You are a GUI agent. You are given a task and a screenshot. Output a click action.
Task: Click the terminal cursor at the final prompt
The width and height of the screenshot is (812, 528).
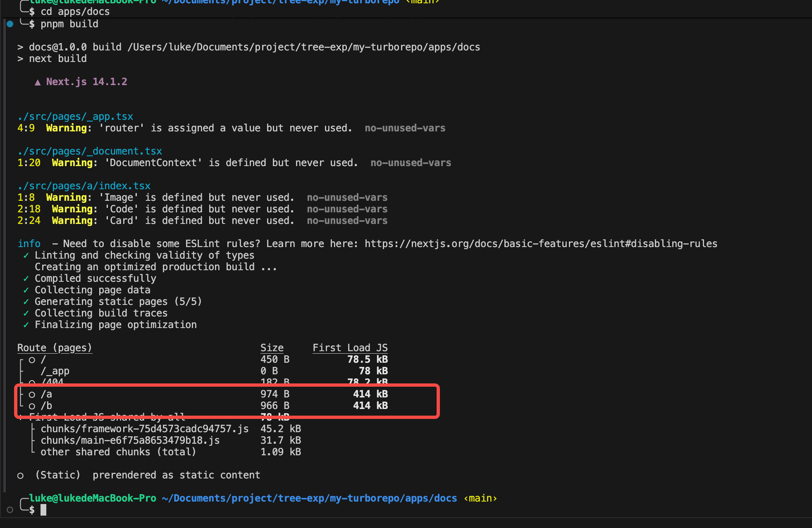pyautogui.click(x=43, y=510)
